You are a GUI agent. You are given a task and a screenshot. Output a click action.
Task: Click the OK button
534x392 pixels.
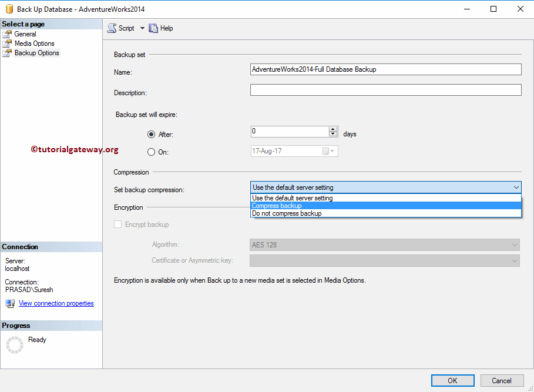pos(452,380)
